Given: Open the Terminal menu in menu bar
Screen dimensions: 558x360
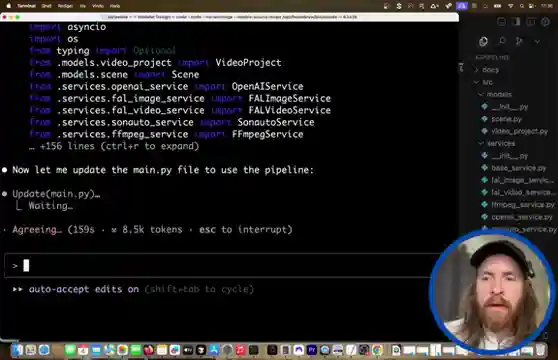Looking at the screenshot, I should pos(26,6).
